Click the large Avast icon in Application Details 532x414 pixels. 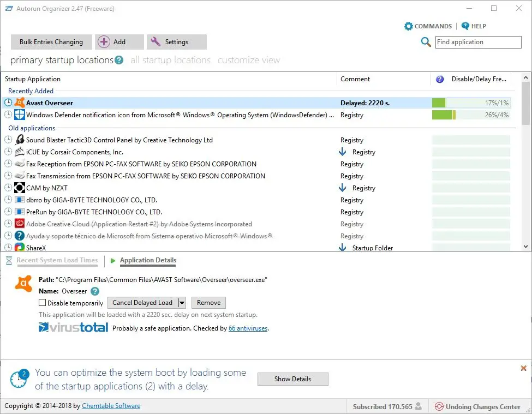point(24,284)
